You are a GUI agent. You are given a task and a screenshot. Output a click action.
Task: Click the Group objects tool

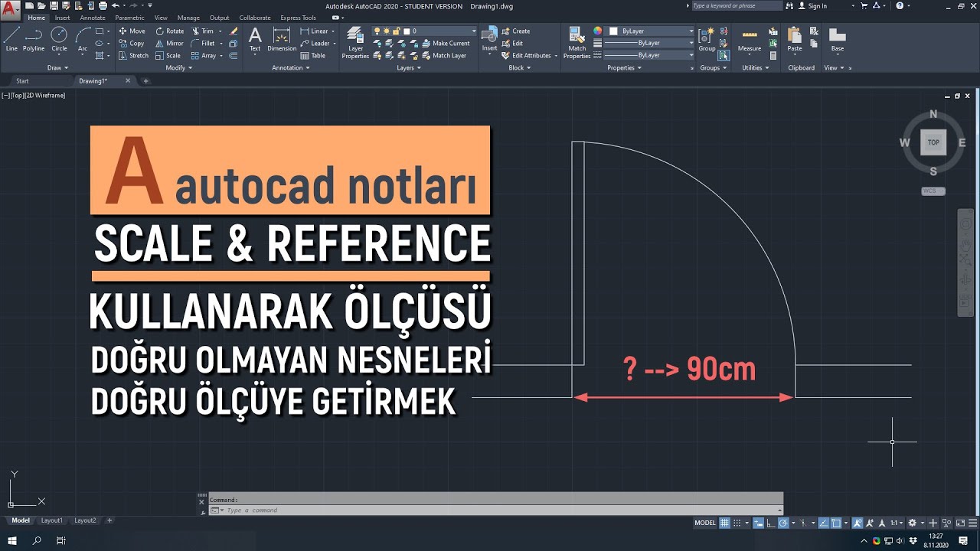tap(707, 39)
